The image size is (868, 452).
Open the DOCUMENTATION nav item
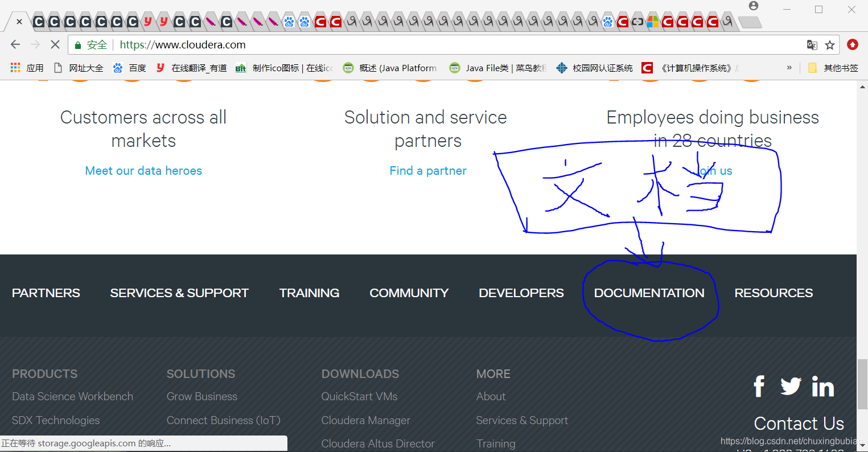tap(649, 293)
